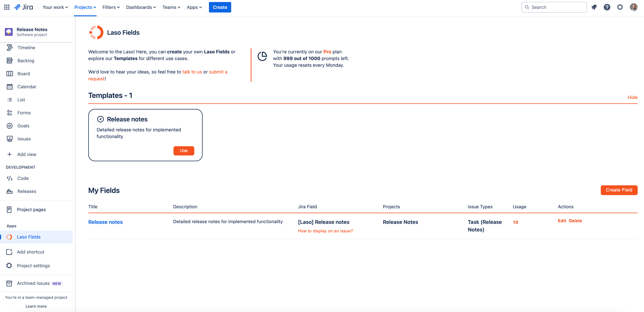Use the Release notes template

point(183,151)
